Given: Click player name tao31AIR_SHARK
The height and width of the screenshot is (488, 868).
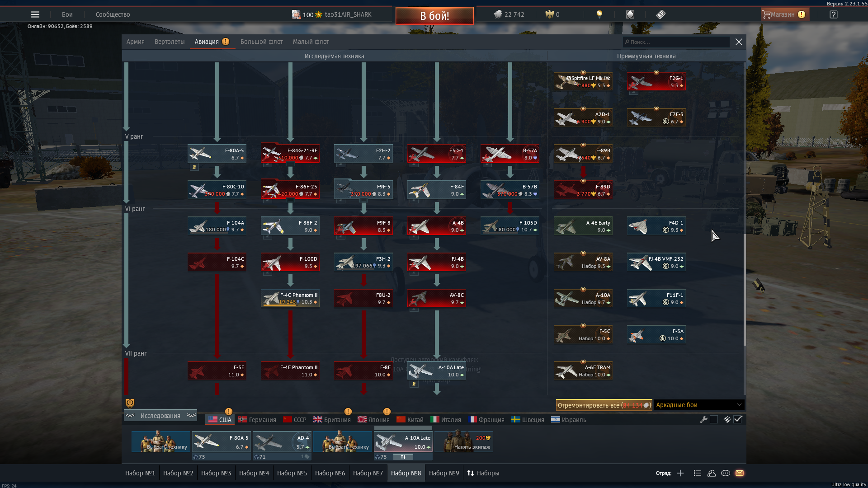Looking at the screenshot, I should click(348, 14).
